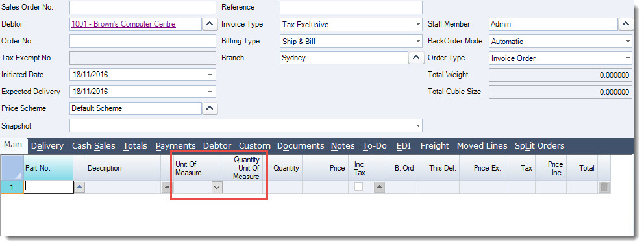Open the Documents tab

click(301, 146)
